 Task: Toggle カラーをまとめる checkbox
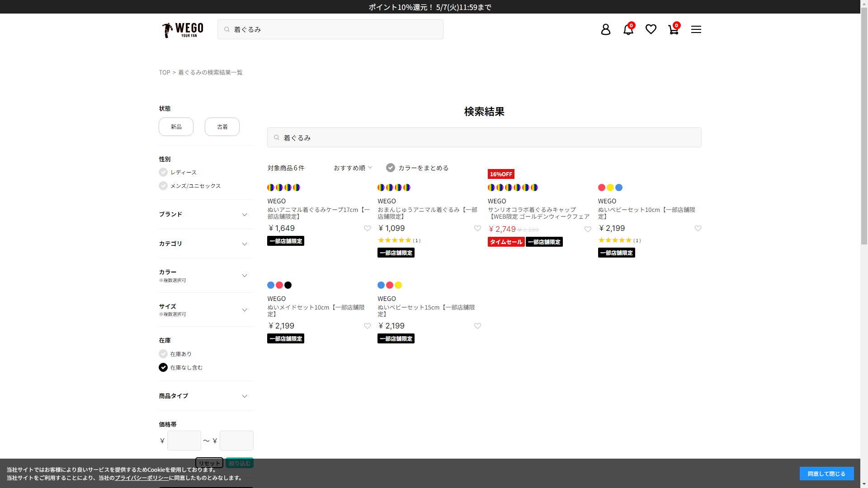point(391,168)
